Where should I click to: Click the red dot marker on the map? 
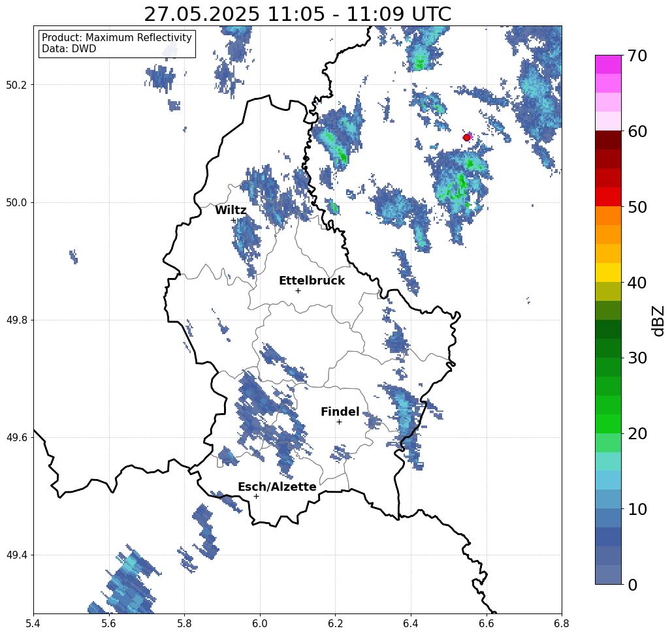pyautogui.click(x=467, y=138)
